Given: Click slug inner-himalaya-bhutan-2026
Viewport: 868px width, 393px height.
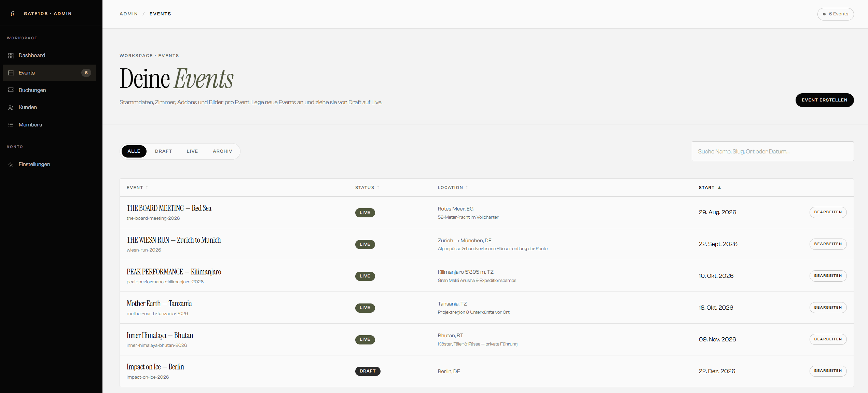Looking at the screenshot, I should (157, 345).
